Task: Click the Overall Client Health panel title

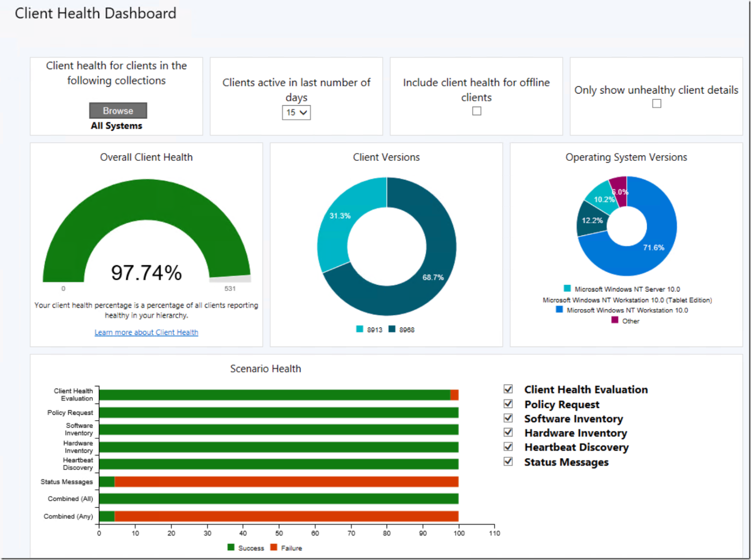Action: [146, 157]
